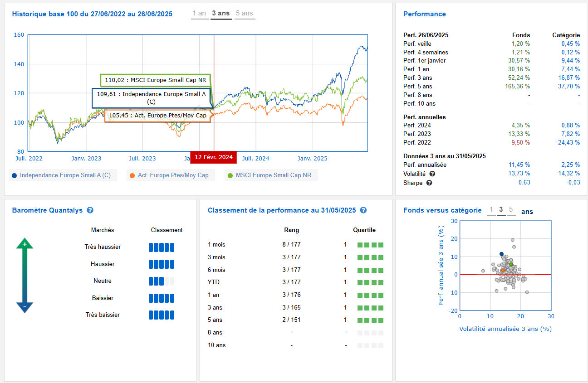Viewport: 588px width, 383px height.
Task: Click the Baissier rating bars
Action: click(162, 298)
